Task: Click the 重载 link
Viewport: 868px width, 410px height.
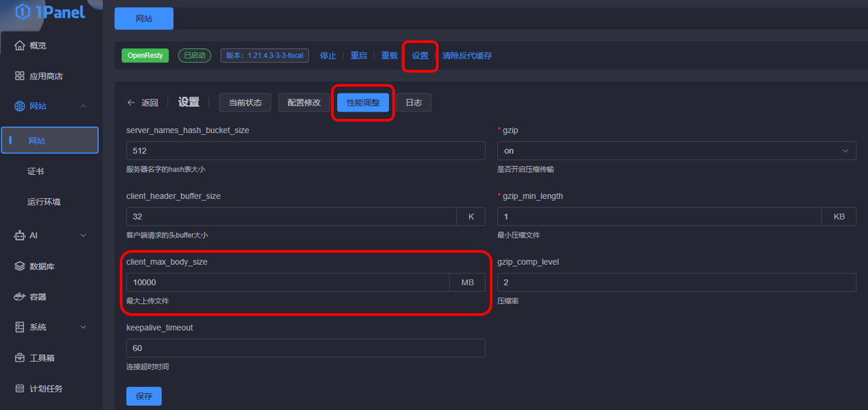Action: (x=390, y=56)
